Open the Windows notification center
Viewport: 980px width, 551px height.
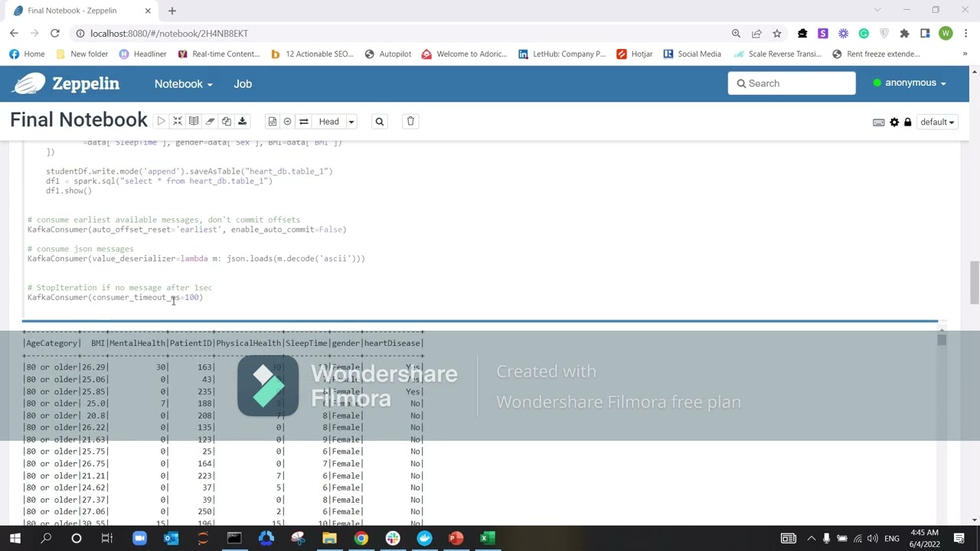click(960, 538)
